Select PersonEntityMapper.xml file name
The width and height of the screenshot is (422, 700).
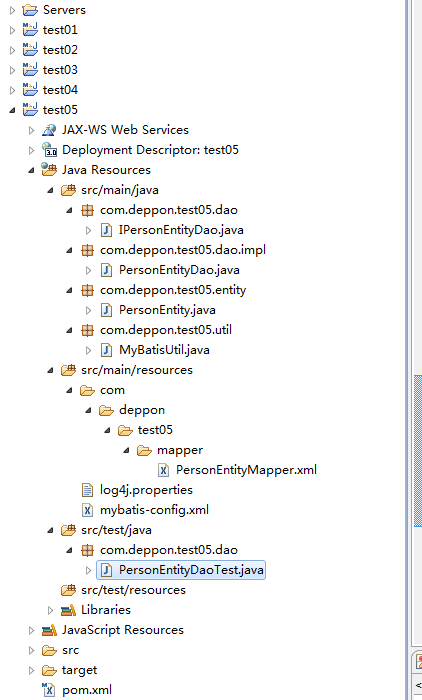(247, 470)
